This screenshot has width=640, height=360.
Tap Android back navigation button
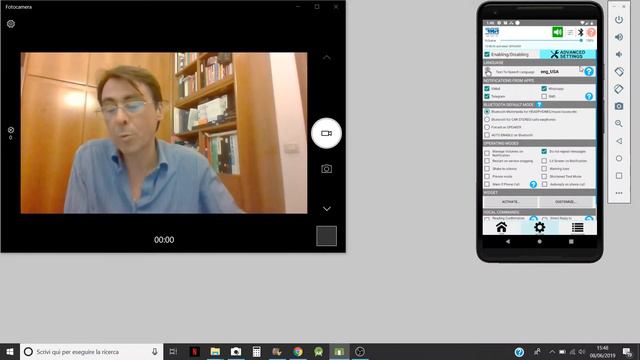point(508,242)
